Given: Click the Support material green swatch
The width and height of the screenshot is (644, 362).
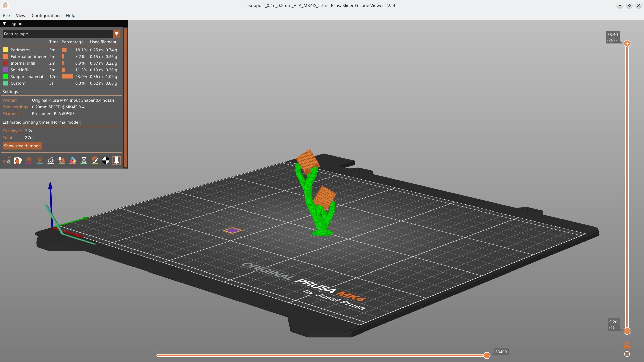Looking at the screenshot, I should (5, 77).
